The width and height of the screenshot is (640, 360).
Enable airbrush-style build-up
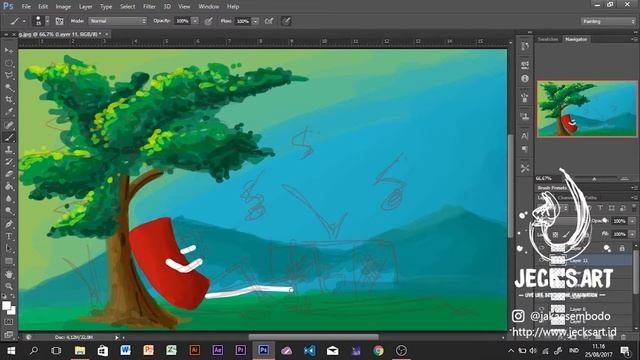(x=269, y=21)
